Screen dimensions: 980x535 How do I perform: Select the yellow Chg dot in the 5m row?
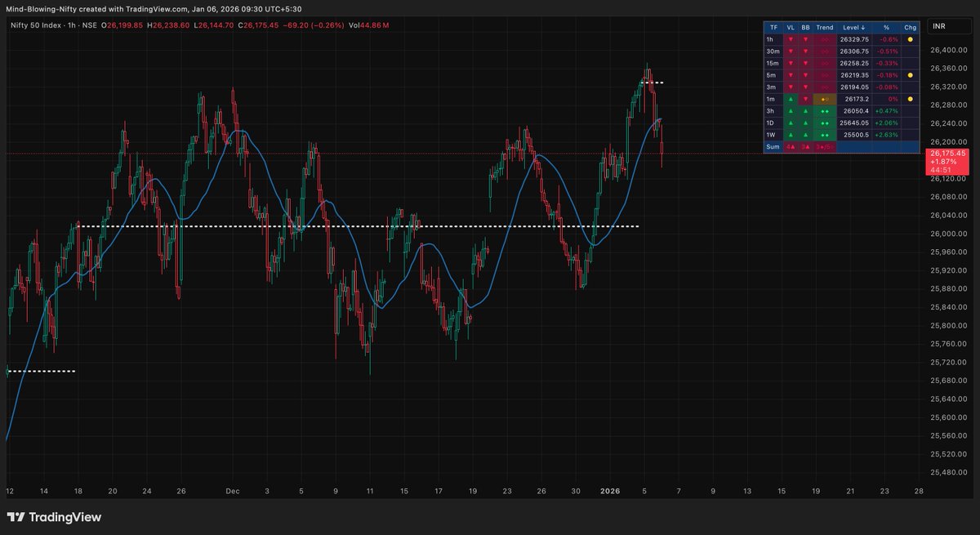point(910,74)
